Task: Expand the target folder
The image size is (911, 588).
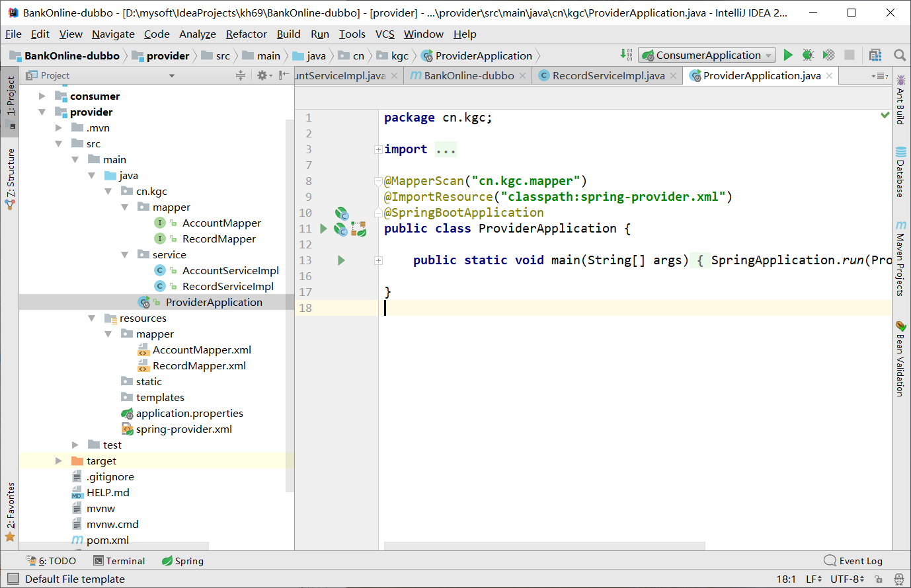Action: pos(59,461)
